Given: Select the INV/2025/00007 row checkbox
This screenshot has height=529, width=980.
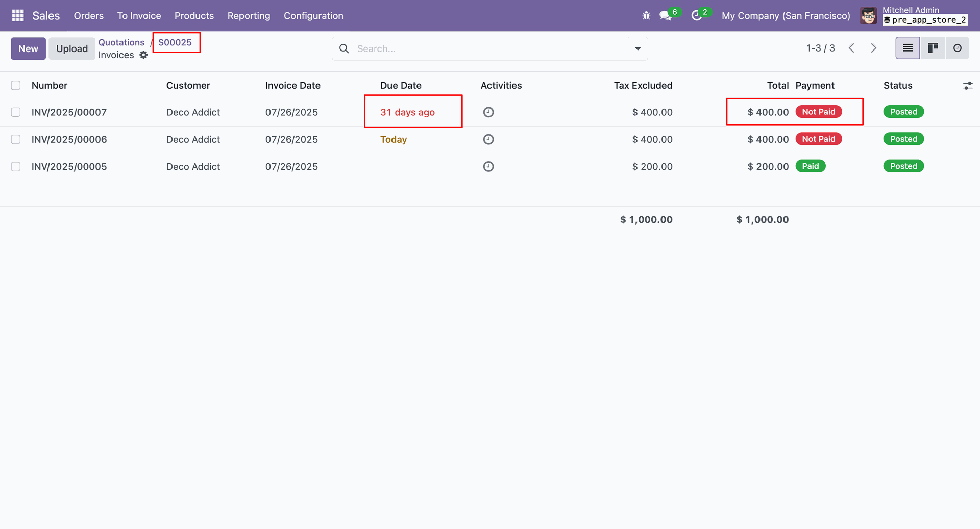Looking at the screenshot, I should [16, 112].
